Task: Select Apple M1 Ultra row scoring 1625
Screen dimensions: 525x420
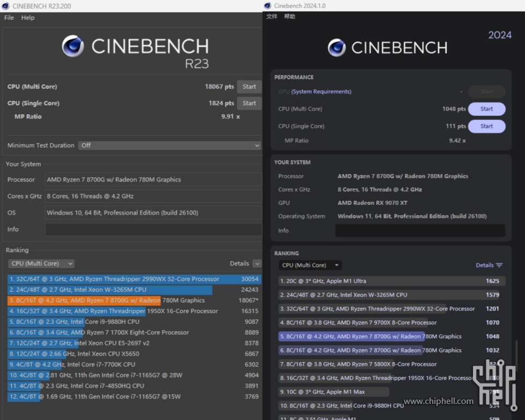Action: tap(391, 281)
